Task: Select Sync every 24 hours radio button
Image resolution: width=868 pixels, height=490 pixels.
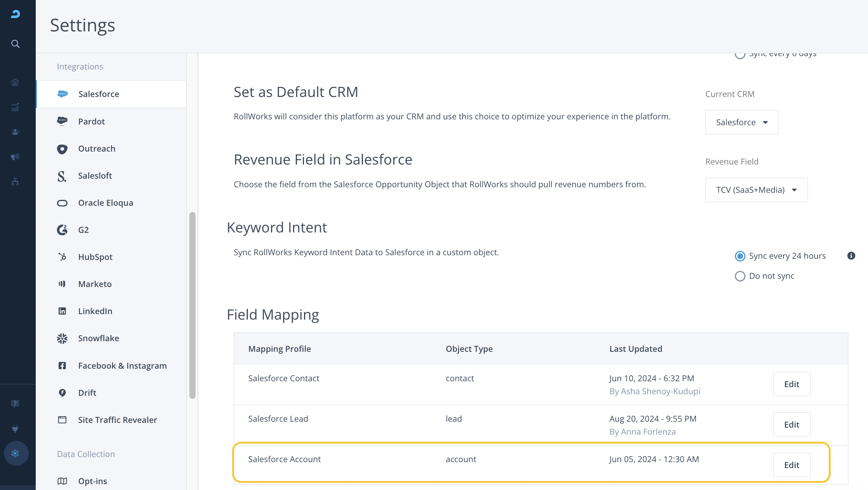Action: click(x=740, y=256)
